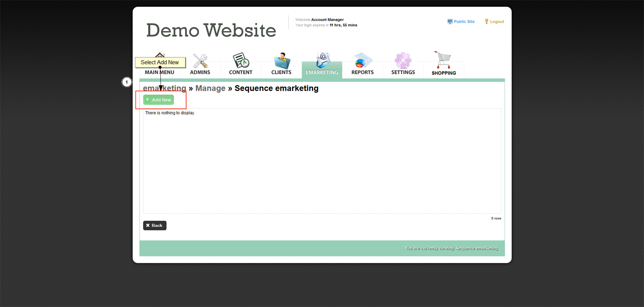Click the house icon above Main Menu
This screenshot has height=307, width=644.
(160, 55)
